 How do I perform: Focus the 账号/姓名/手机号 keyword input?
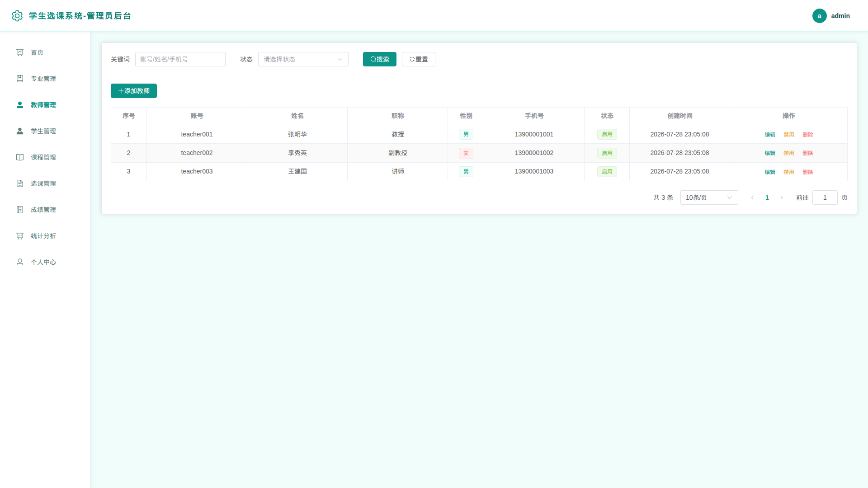[180, 59]
